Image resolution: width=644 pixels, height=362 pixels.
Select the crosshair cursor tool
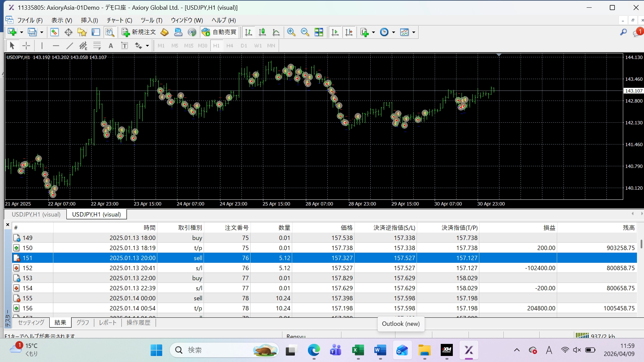(26, 46)
